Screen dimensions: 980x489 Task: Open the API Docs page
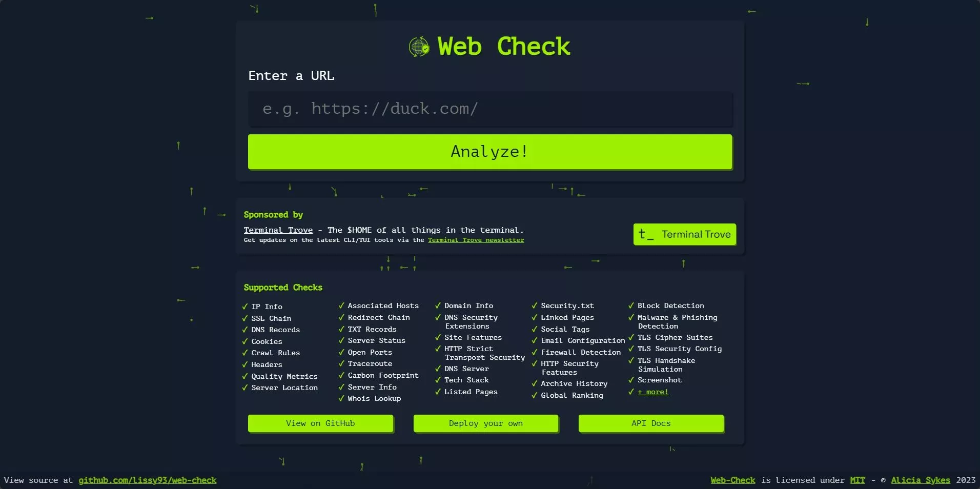tap(650, 423)
